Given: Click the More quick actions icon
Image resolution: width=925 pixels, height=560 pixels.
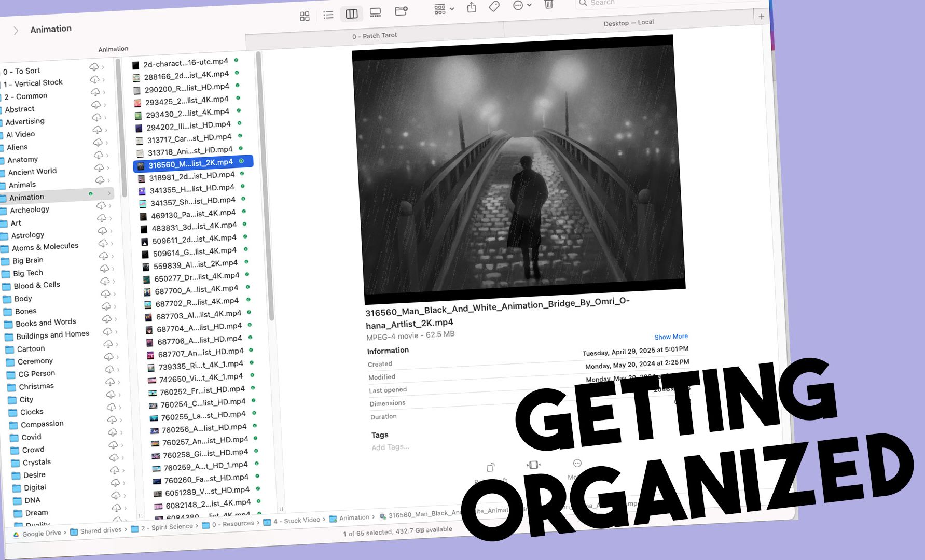Looking at the screenshot, I should (x=577, y=463).
